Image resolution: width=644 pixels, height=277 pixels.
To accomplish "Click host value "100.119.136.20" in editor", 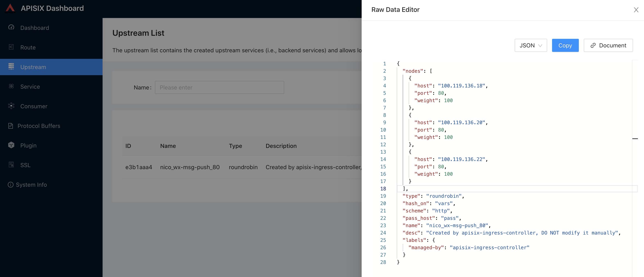I will (x=462, y=123).
